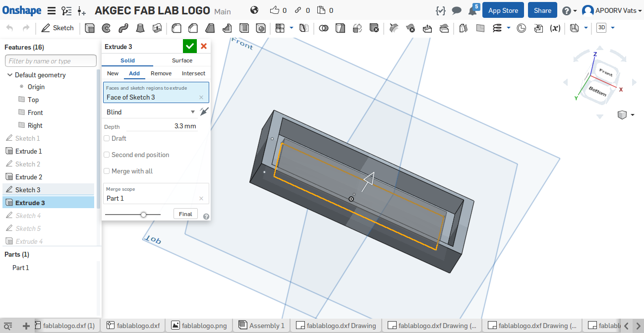Screen dimensions: 644x333
Task: Click the Front face of view cube
Action: coord(605,72)
